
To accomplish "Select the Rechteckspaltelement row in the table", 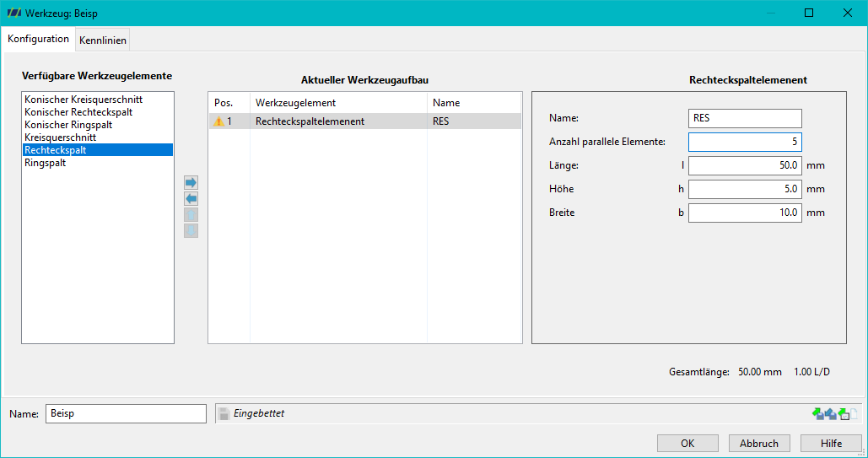I will (364, 121).
